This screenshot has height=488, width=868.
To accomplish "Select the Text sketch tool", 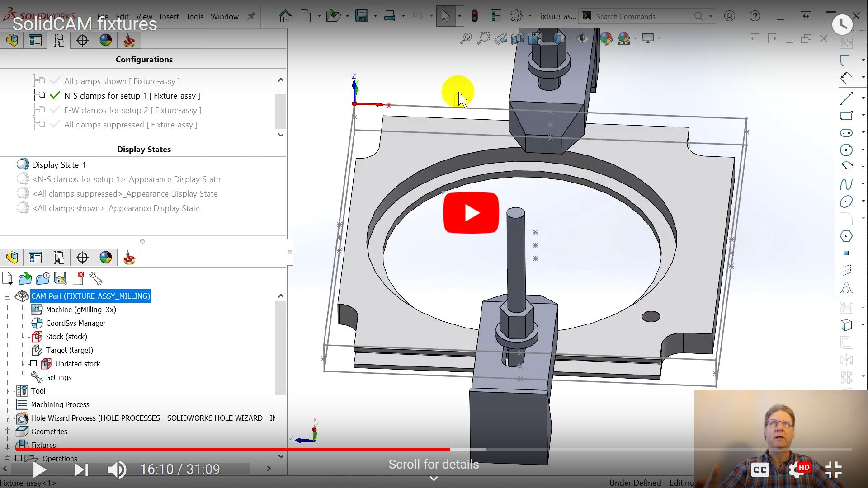I will coord(846,288).
